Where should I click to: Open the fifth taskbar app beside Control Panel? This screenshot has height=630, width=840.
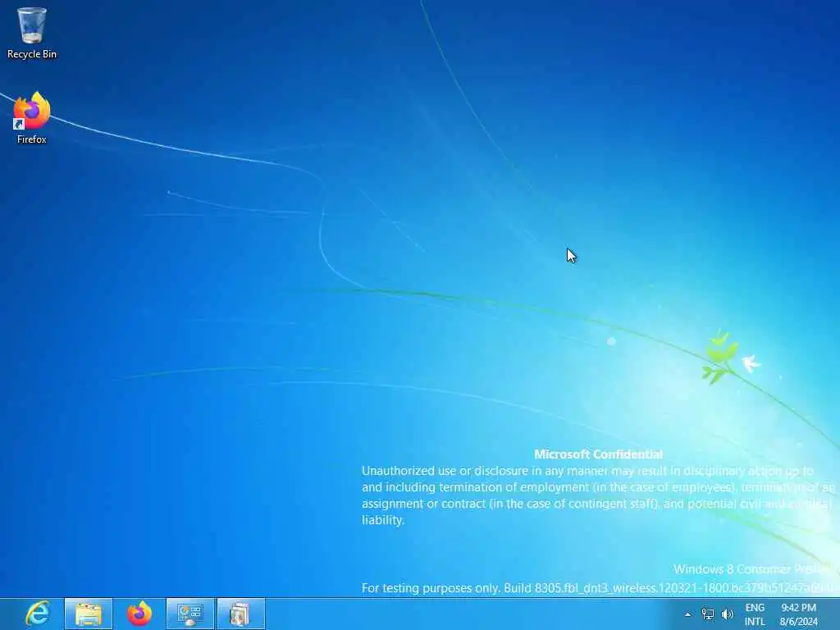click(x=241, y=614)
